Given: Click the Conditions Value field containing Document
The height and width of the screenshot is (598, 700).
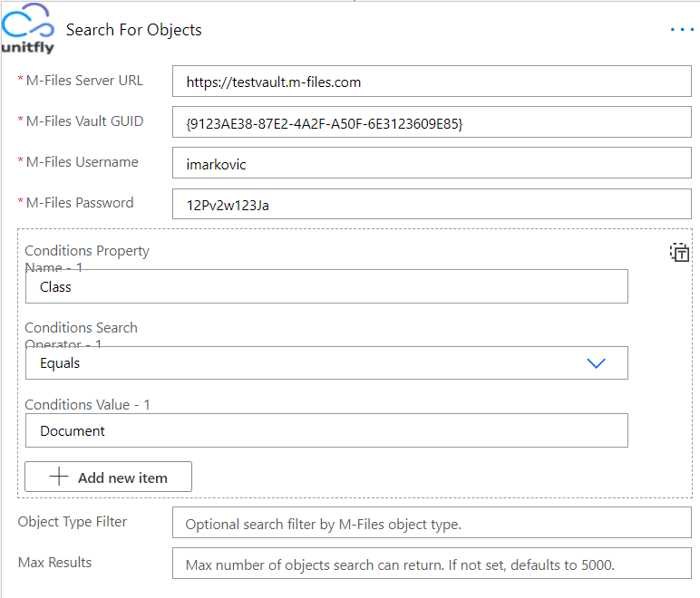Looking at the screenshot, I should tap(326, 430).
